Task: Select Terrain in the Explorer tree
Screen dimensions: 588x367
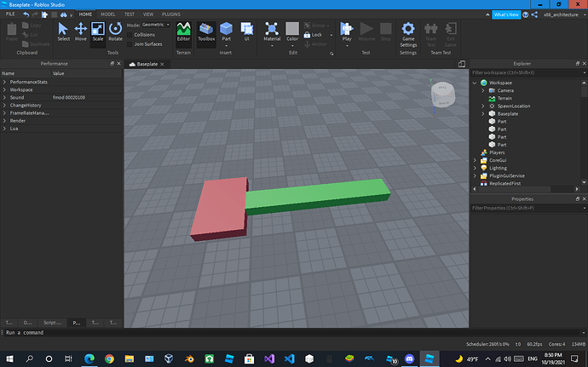Action: click(x=504, y=99)
